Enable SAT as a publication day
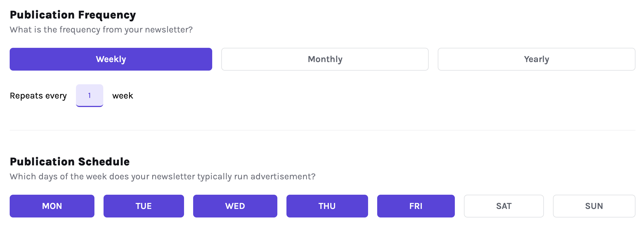 pos(504,206)
